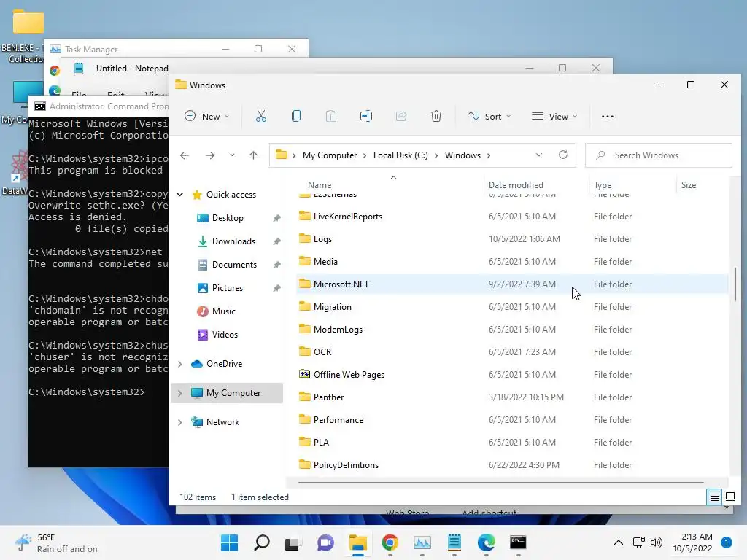Sort by the Size column header
The height and width of the screenshot is (560, 747).
pos(689,185)
